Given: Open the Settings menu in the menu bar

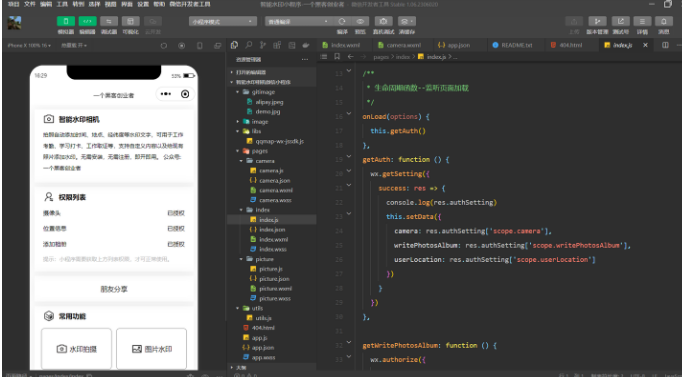Looking at the screenshot, I should pyautogui.click(x=143, y=4).
